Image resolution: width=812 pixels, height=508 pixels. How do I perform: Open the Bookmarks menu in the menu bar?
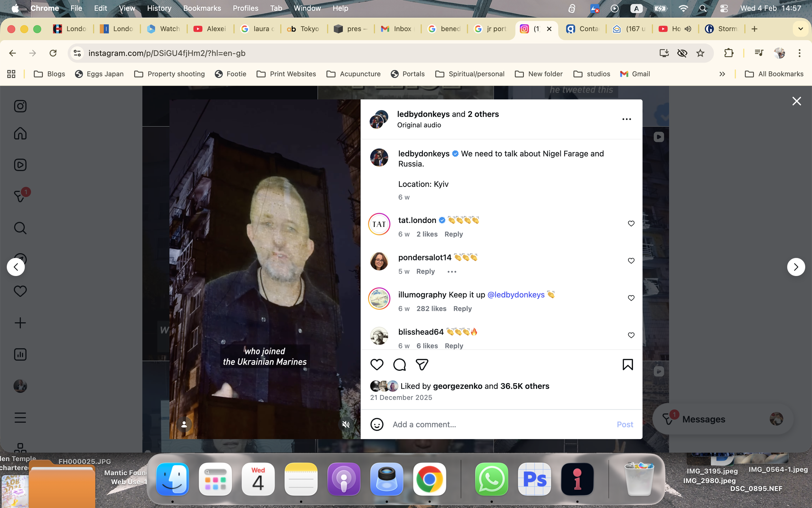tap(202, 8)
